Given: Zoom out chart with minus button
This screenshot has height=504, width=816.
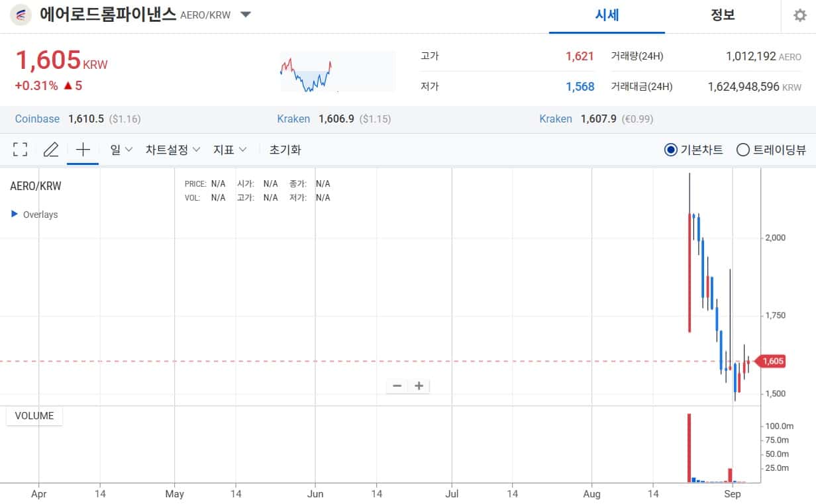Looking at the screenshot, I should pyautogui.click(x=397, y=385).
